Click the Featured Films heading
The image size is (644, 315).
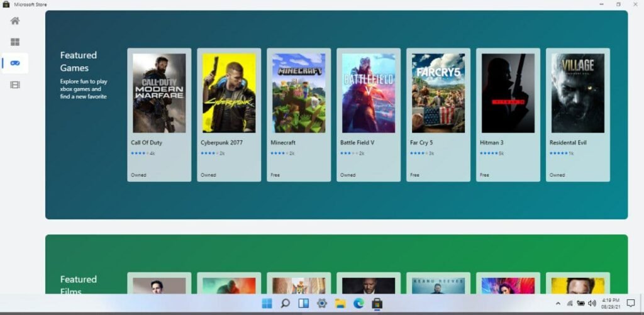[79, 285]
